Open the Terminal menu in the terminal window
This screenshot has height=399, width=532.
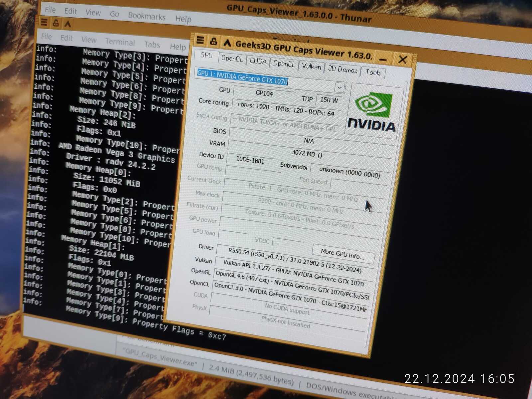(120, 42)
